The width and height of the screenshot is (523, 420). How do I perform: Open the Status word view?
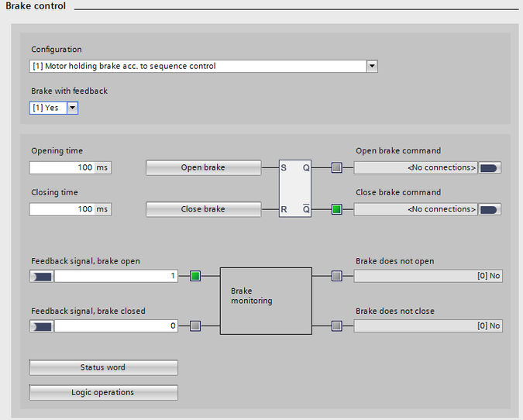tap(103, 367)
